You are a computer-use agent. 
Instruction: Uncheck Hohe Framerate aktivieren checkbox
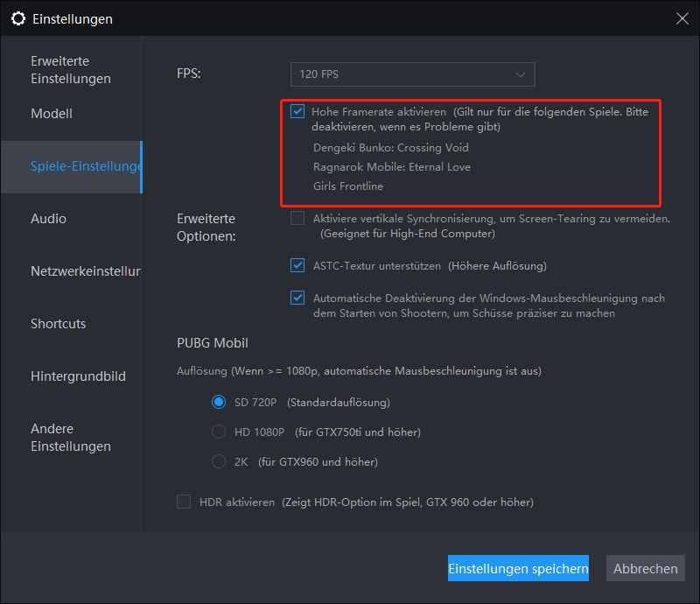[x=297, y=111]
